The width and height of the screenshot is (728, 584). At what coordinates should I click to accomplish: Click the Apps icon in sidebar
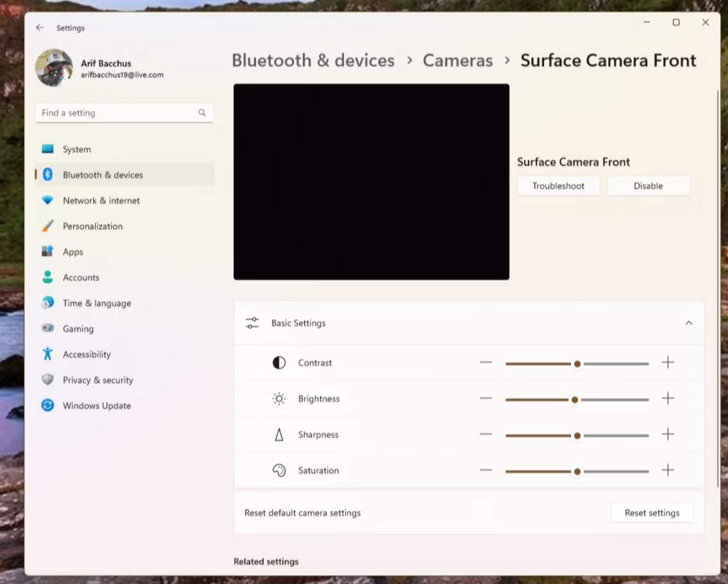tap(47, 251)
